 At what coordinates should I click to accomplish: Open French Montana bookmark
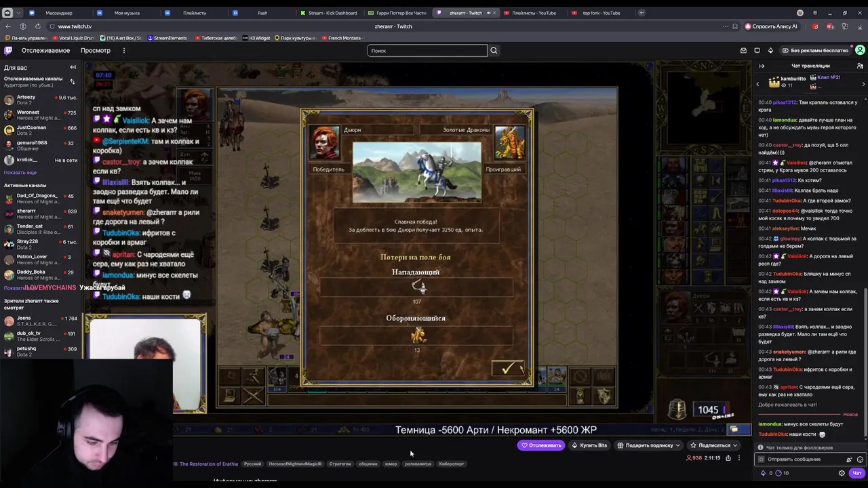point(341,38)
